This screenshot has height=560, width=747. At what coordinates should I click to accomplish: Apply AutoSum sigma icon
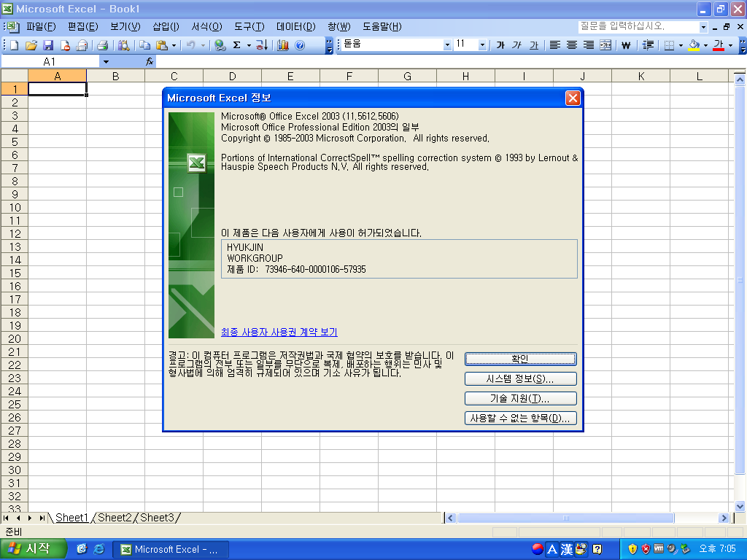point(237,45)
